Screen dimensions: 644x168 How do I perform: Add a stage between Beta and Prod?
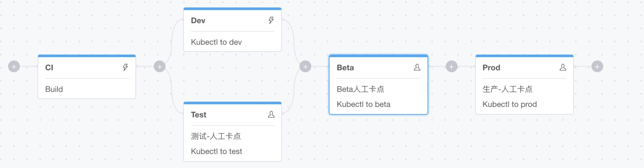(x=451, y=67)
